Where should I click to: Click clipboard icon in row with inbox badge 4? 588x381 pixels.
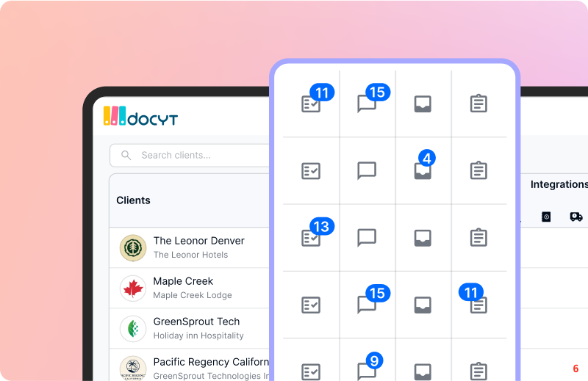[478, 170]
